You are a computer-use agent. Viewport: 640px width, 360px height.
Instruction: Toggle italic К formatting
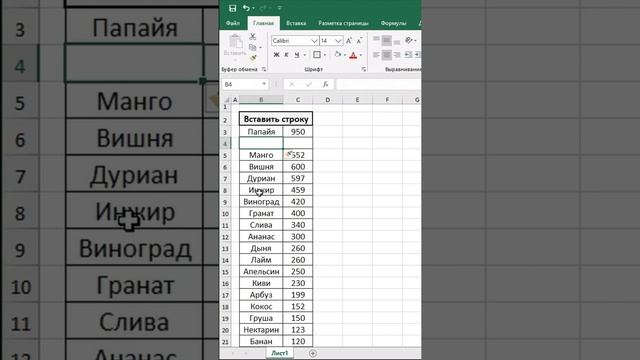[286, 55]
